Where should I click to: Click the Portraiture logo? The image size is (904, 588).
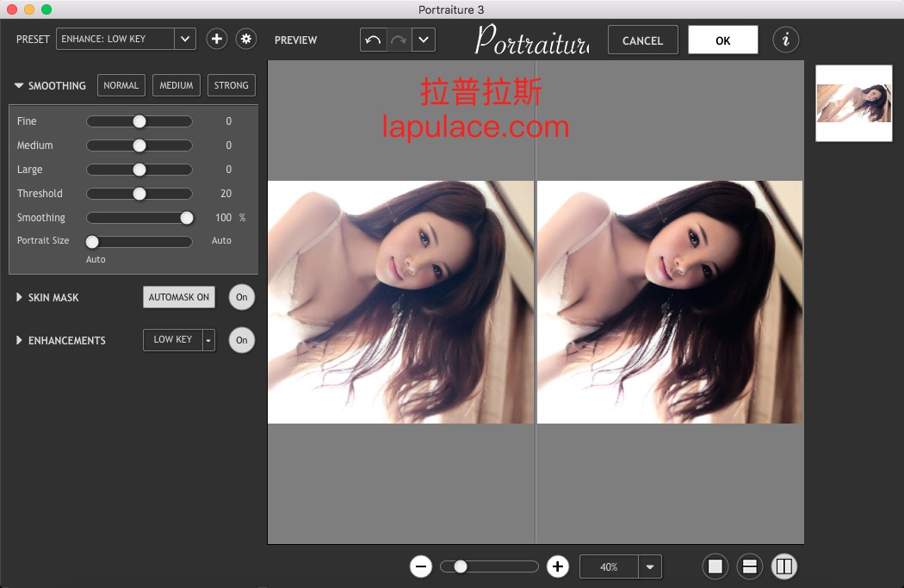click(x=532, y=40)
